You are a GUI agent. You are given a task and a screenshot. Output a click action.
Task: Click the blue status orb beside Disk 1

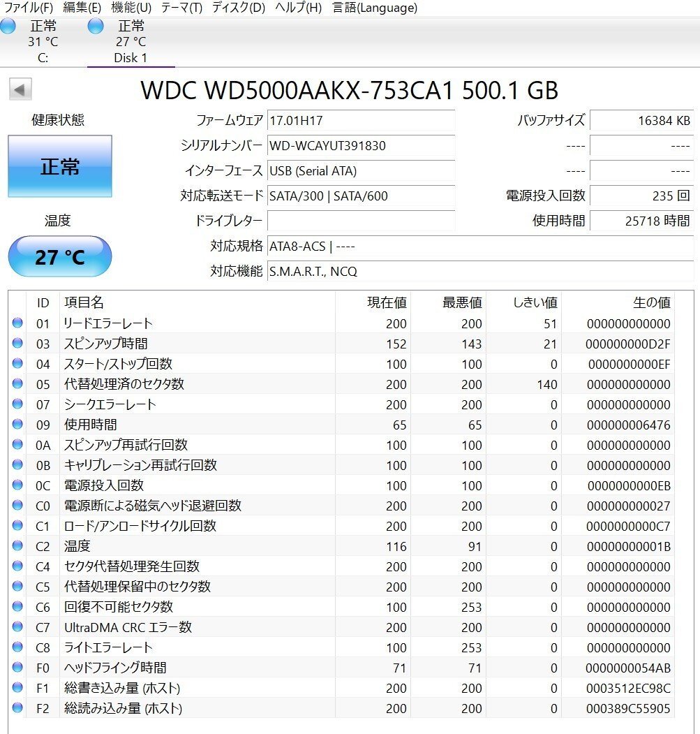pos(96,27)
